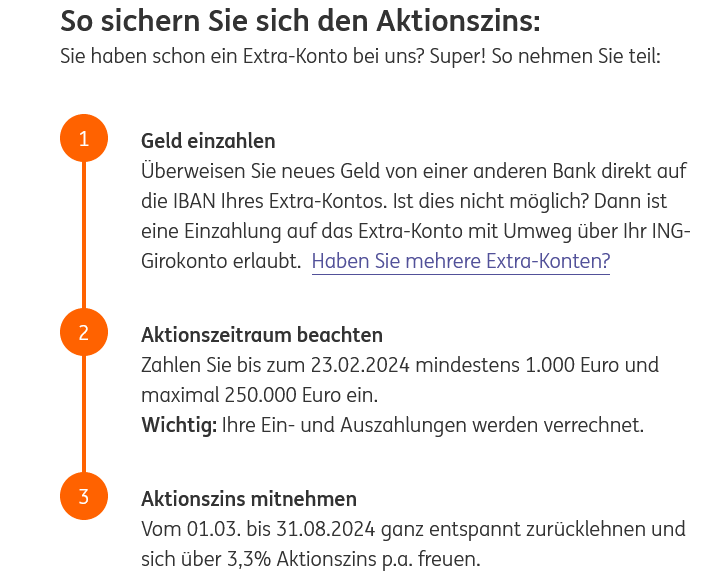Click the orange connector line between steps 2 and 3
Screen dimensions: 718x573
coord(84,414)
